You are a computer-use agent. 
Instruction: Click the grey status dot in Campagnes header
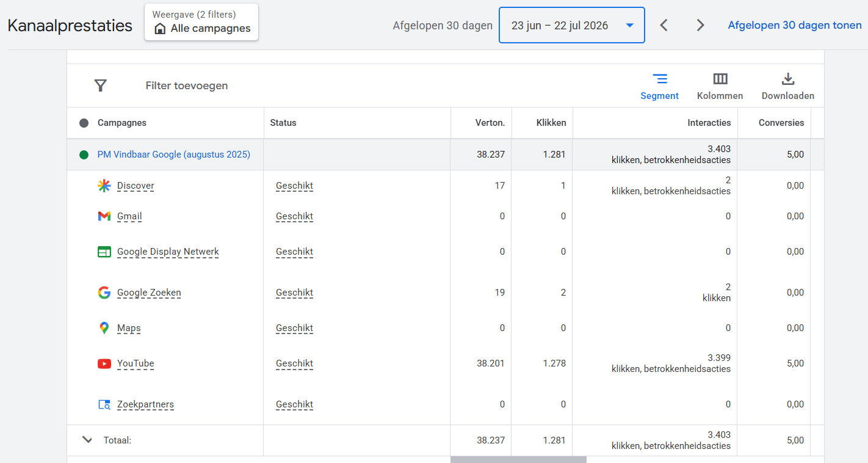(84, 123)
